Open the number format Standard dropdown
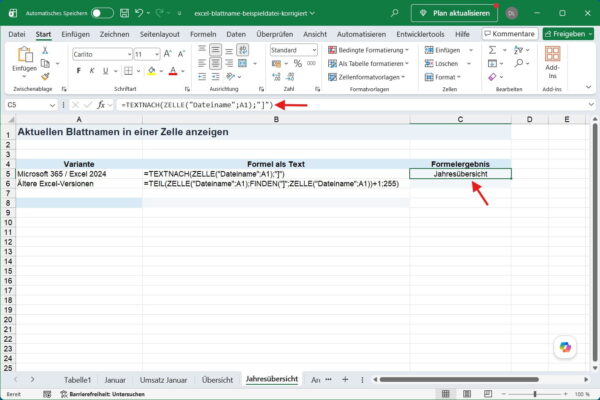The image size is (600, 400). (x=314, y=50)
